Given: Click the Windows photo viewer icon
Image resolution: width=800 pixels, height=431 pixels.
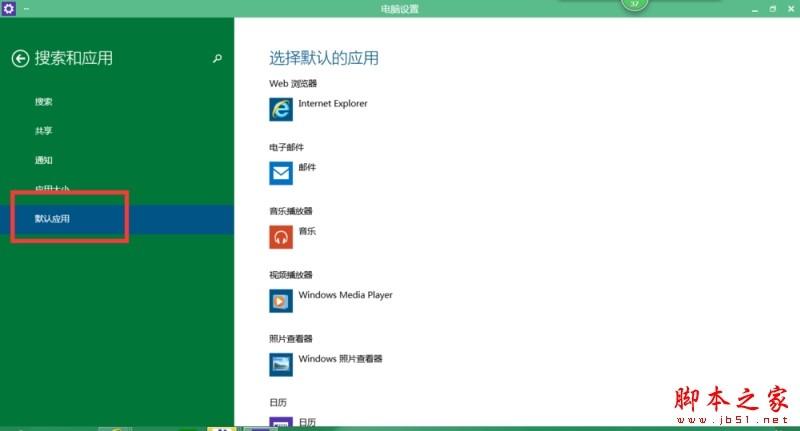Looking at the screenshot, I should [281, 364].
